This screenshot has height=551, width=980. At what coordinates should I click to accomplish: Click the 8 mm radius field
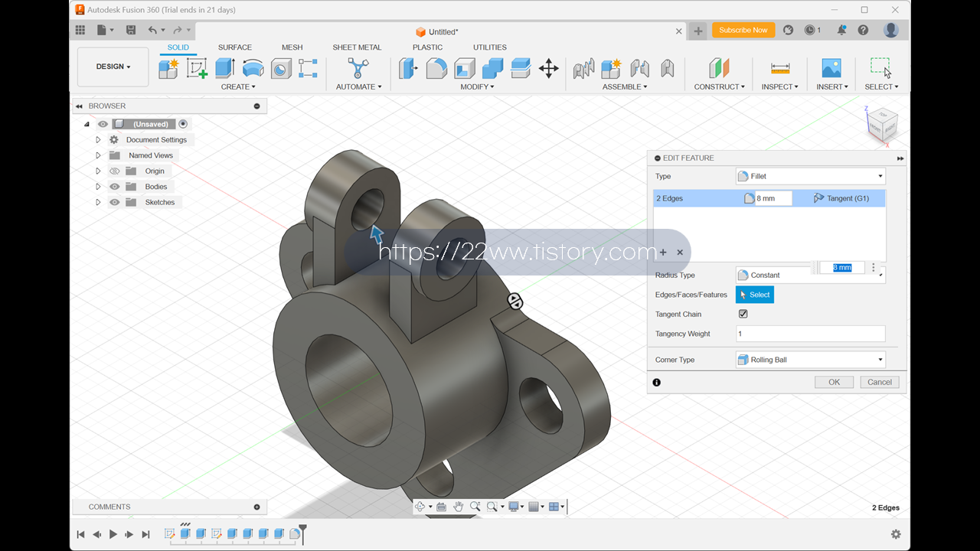[773, 198]
